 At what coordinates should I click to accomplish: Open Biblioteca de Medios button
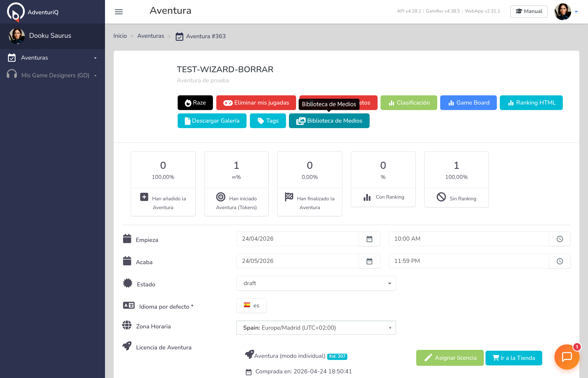[329, 121]
